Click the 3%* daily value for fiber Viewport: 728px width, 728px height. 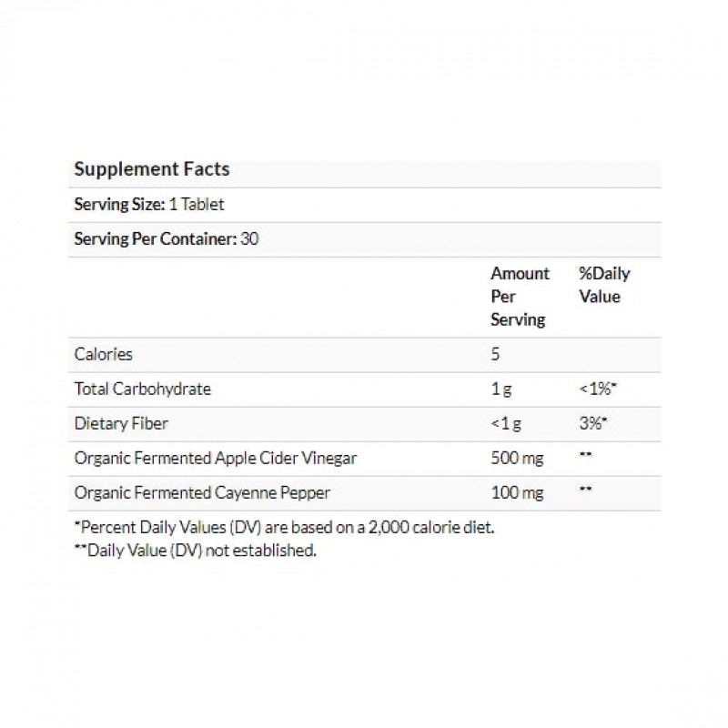coord(594,423)
